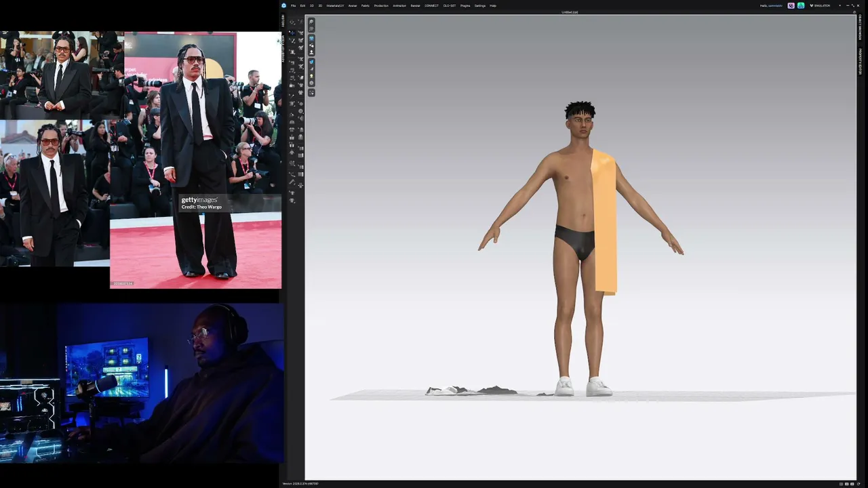Click the focus-frame icon in viewport toolbar
Image resolution: width=868 pixels, height=488 pixels.
coord(311,92)
